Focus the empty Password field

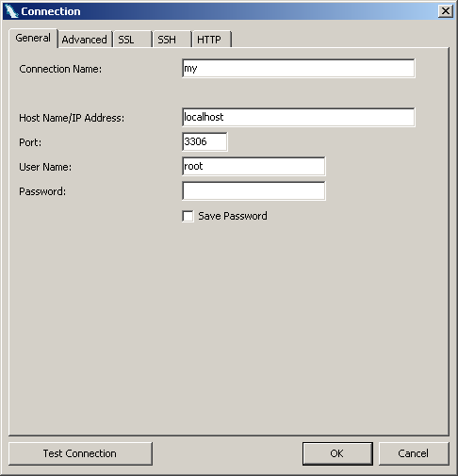pyautogui.click(x=254, y=190)
